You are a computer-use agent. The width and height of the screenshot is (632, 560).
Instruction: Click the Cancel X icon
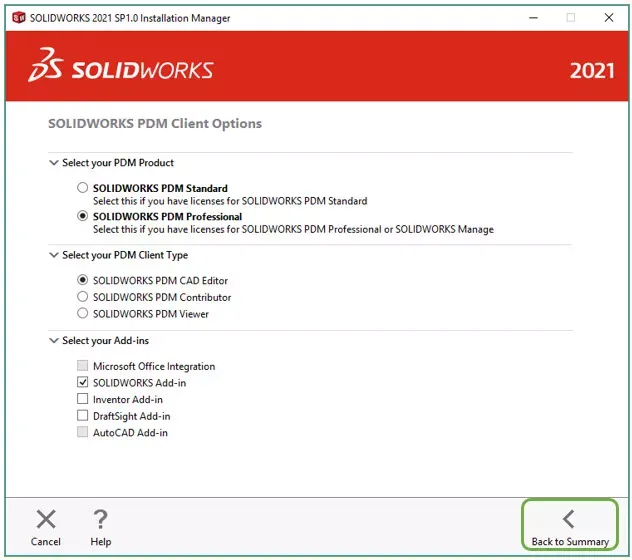coord(46,519)
